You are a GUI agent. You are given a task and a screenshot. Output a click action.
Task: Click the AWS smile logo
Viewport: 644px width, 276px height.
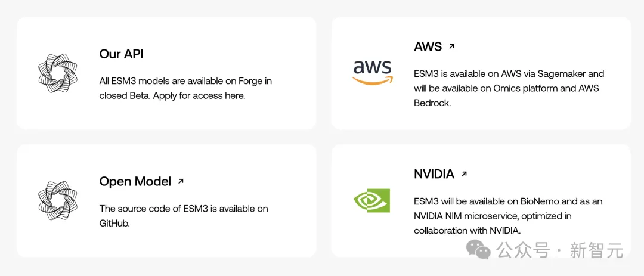click(x=372, y=73)
